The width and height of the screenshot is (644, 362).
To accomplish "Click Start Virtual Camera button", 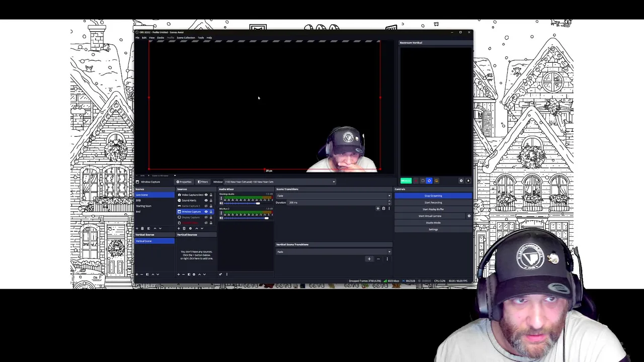I will tap(430, 216).
